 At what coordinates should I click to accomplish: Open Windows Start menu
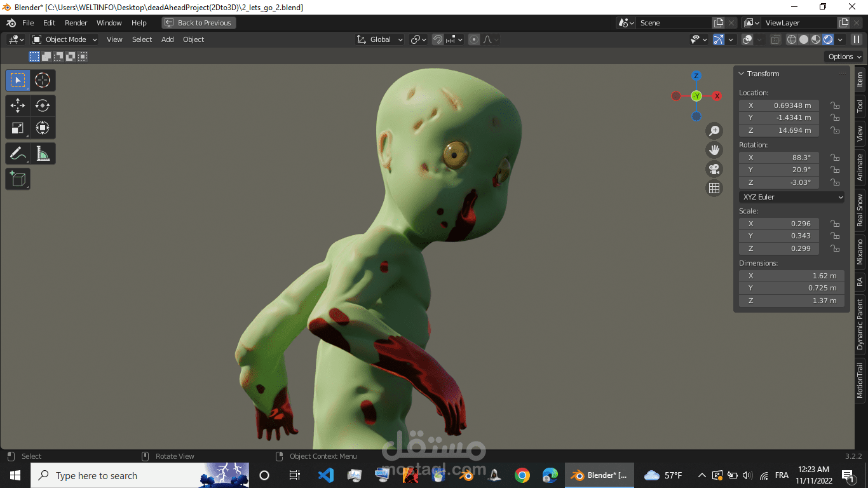pyautogui.click(x=15, y=475)
